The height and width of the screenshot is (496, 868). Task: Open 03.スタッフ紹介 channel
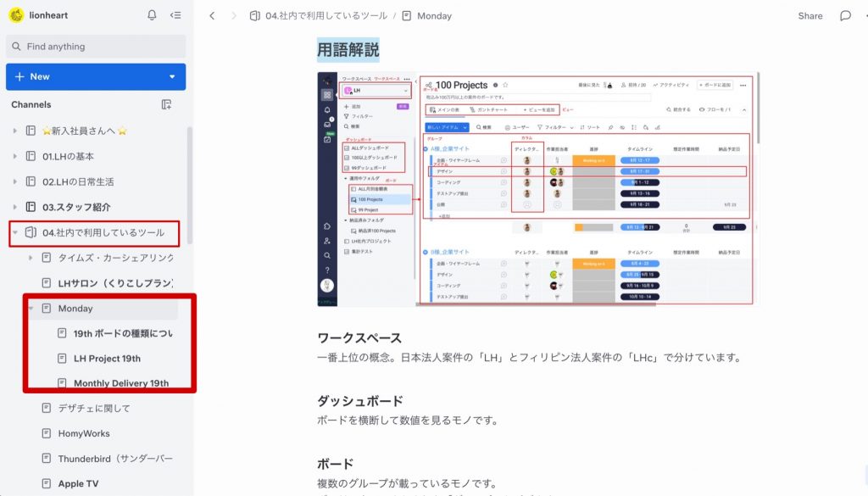(76, 207)
